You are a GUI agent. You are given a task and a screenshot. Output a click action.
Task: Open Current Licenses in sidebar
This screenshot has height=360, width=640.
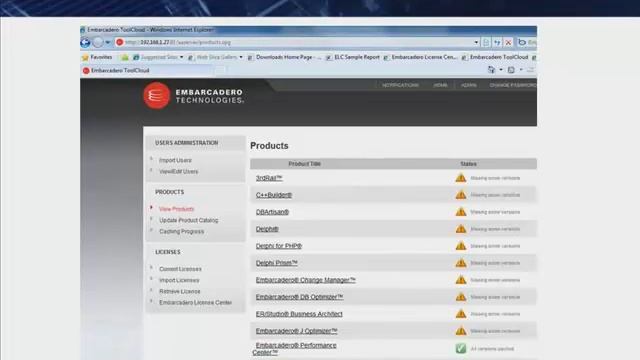click(x=180, y=269)
